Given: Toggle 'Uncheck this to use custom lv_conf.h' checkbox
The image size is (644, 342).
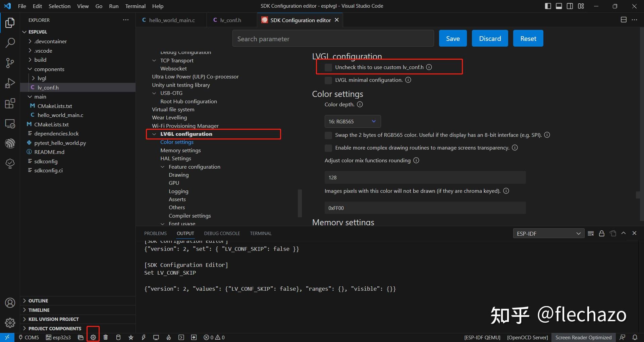Looking at the screenshot, I should coord(328,67).
